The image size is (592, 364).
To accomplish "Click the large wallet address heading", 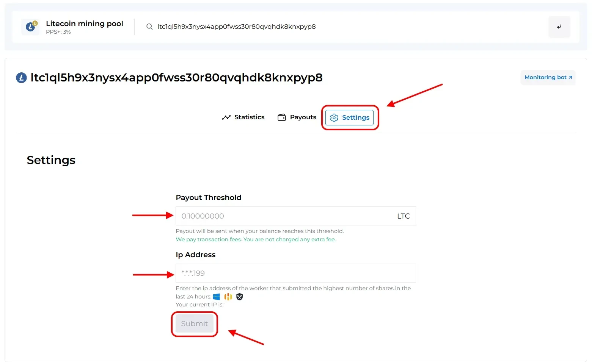I will coord(176,78).
